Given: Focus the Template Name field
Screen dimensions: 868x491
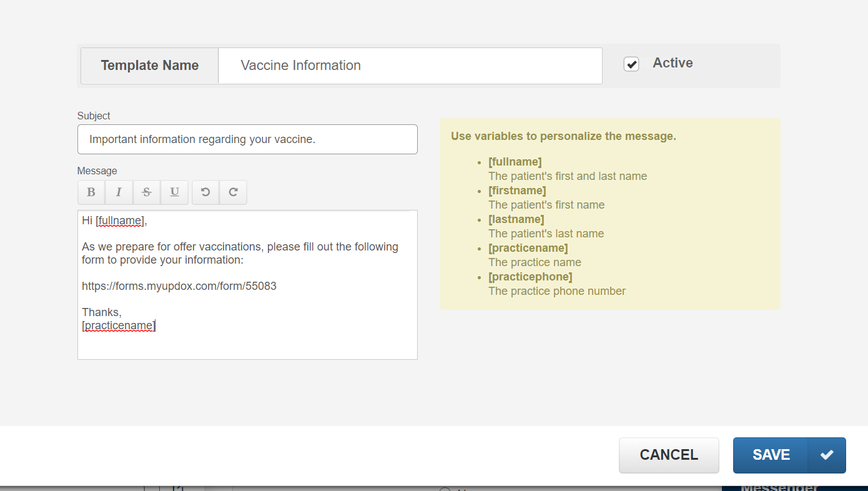Looking at the screenshot, I should (x=410, y=66).
